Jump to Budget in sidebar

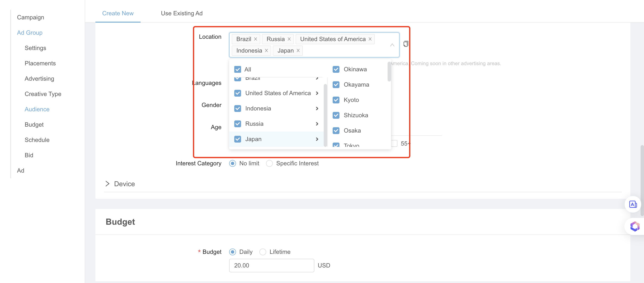34,125
